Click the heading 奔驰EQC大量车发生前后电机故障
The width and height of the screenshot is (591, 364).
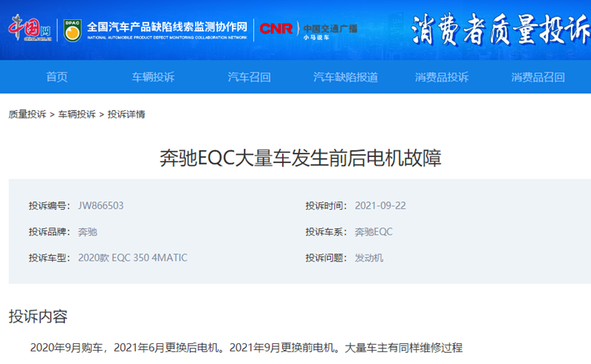point(301,158)
